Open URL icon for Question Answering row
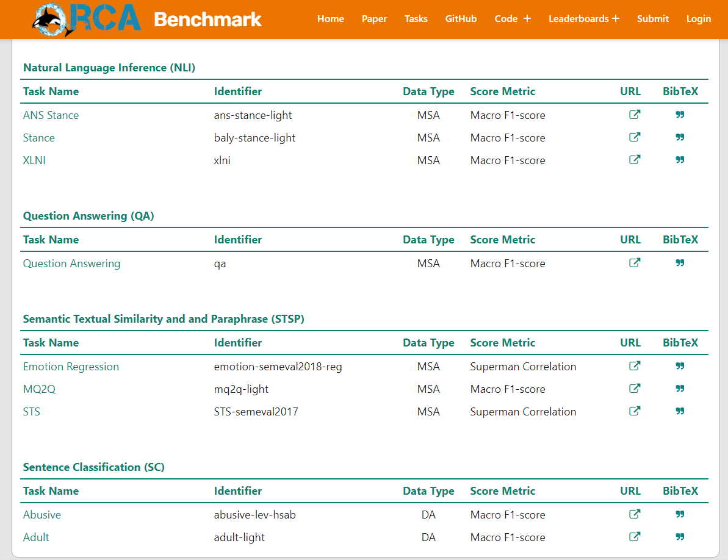 (x=634, y=262)
